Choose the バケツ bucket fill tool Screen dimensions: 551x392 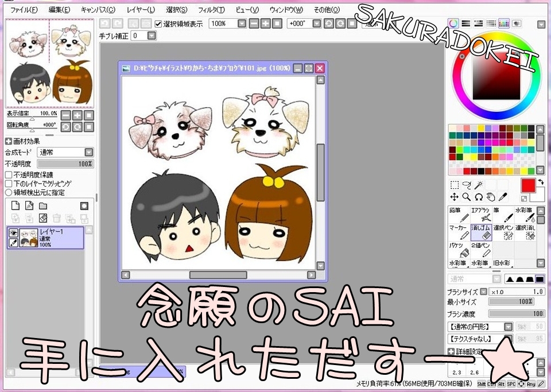tap(459, 250)
